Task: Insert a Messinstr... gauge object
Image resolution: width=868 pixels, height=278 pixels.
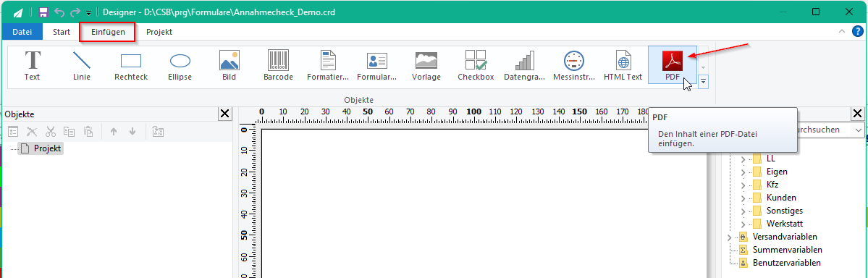Action: (574, 65)
